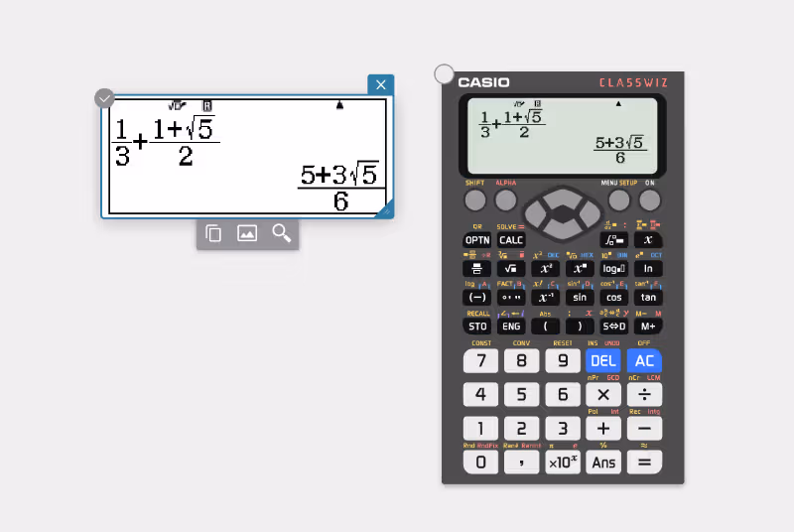Toggle the checkmark on the display sticky
The height and width of the screenshot is (532, 794).
click(x=104, y=98)
